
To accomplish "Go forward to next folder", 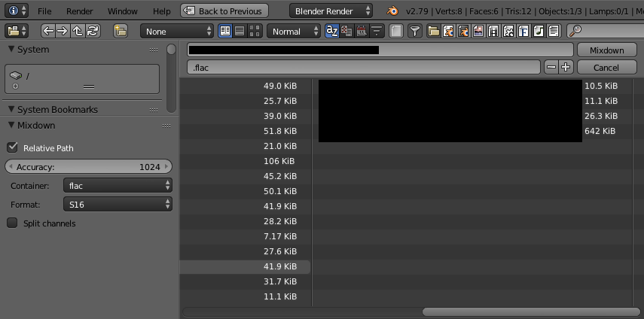I will point(63,31).
